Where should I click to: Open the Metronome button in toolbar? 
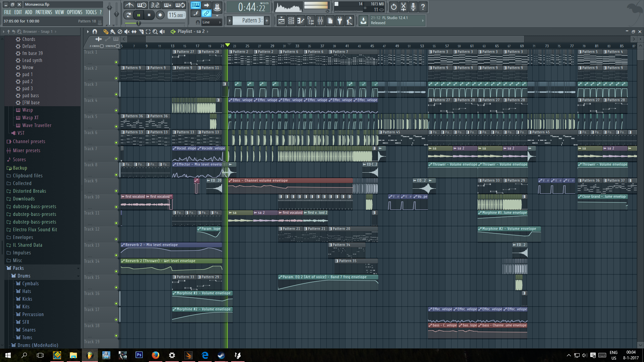pos(129,5)
